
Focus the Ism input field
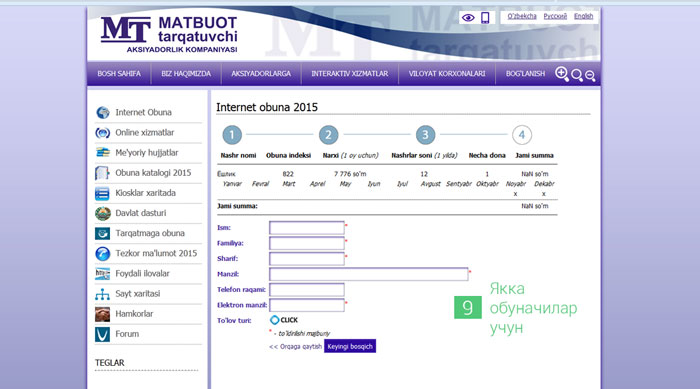click(x=307, y=228)
